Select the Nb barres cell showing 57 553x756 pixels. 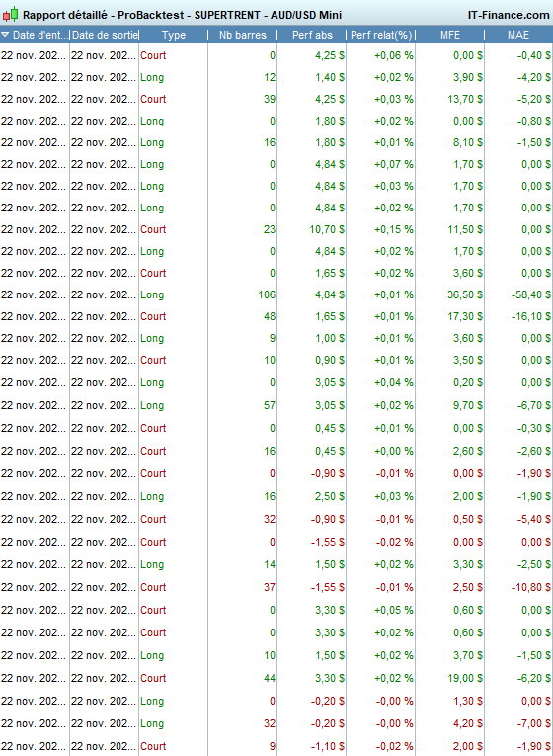[x=270, y=405]
